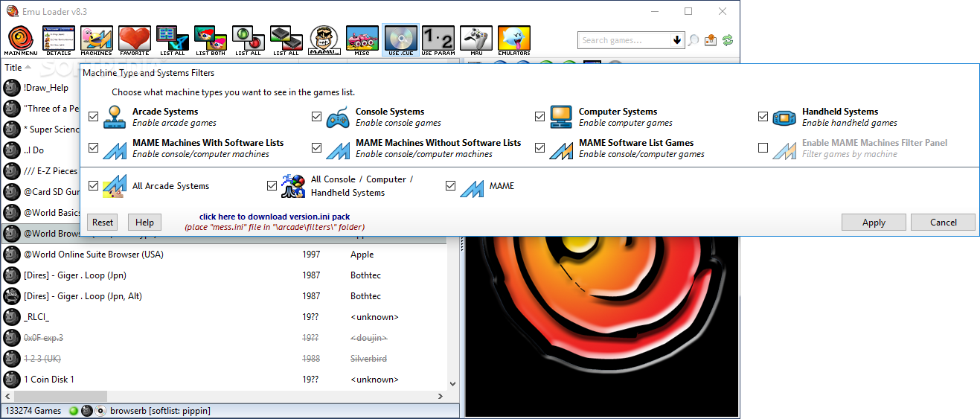Select the ..I Do row
Image resolution: width=980 pixels, height=419 pixels.
tap(40, 150)
